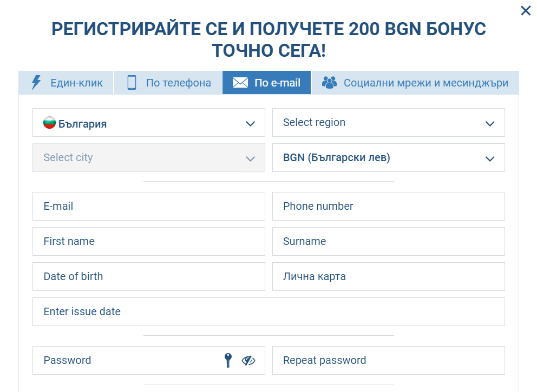Click into the First name field
This screenshot has width=537, height=392.
(x=149, y=242)
